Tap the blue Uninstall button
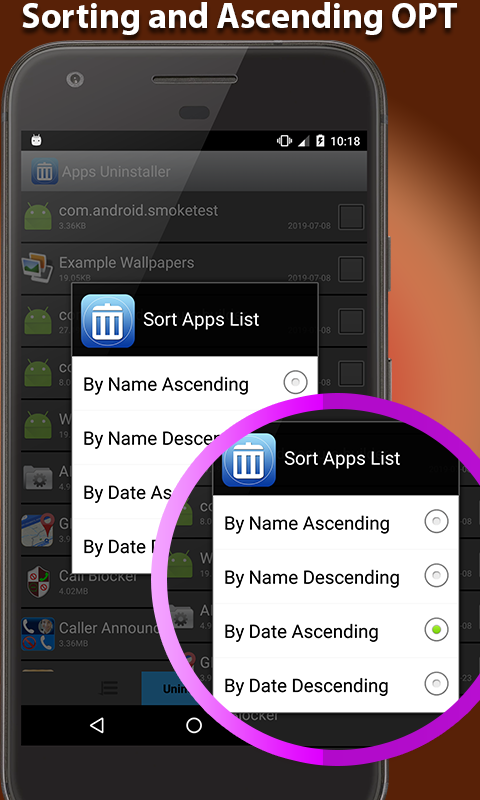This screenshot has width=480, height=800. coord(170,688)
